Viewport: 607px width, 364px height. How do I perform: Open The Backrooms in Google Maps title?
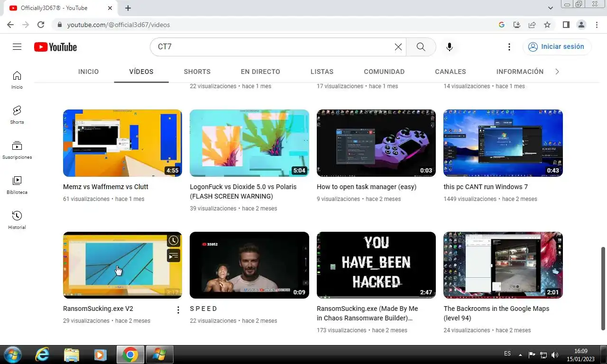point(497,313)
